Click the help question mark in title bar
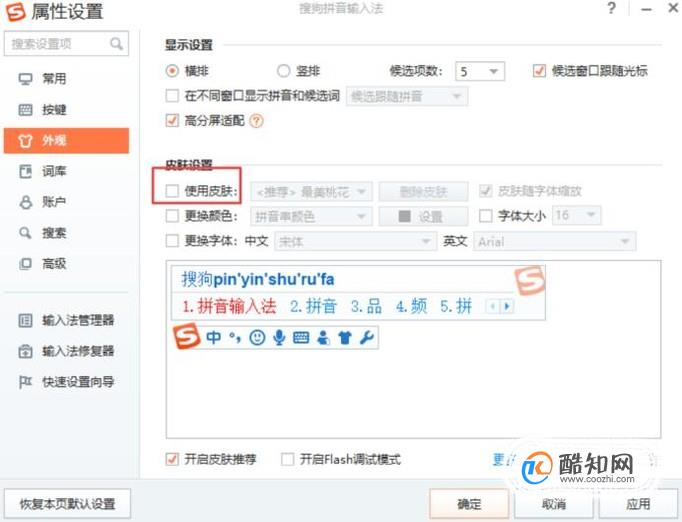The height and width of the screenshot is (522, 682). pos(612,8)
